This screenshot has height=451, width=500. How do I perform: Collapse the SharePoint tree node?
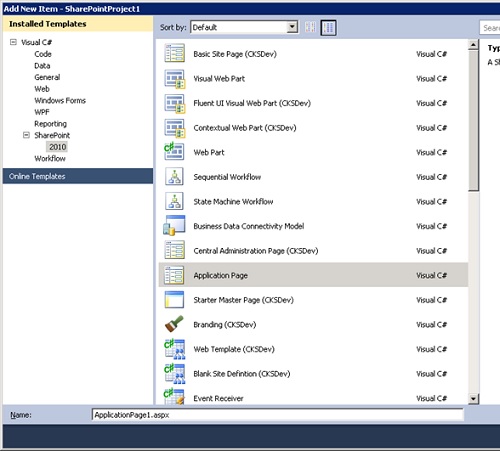pos(26,135)
